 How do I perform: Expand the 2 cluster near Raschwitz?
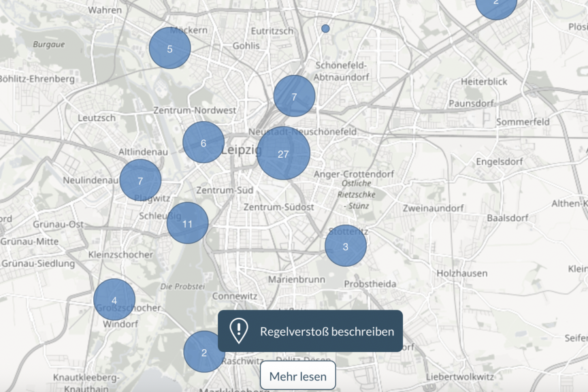pos(203,351)
